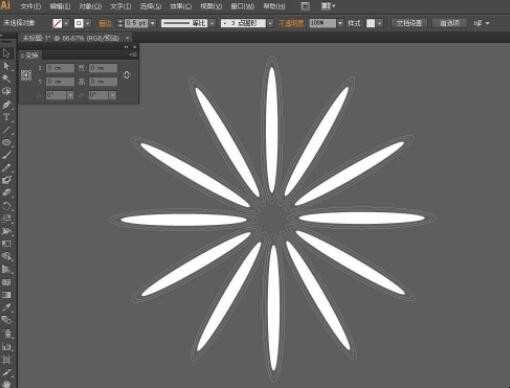Expand the graphic style dropdown arrow

tap(380, 23)
